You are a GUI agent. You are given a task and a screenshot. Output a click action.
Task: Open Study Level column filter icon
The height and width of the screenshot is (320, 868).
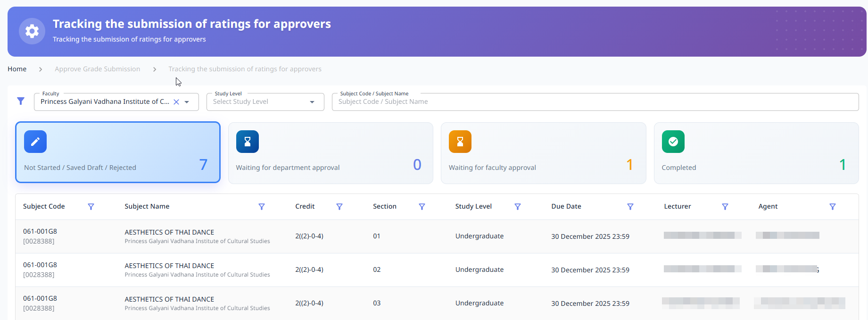518,207
